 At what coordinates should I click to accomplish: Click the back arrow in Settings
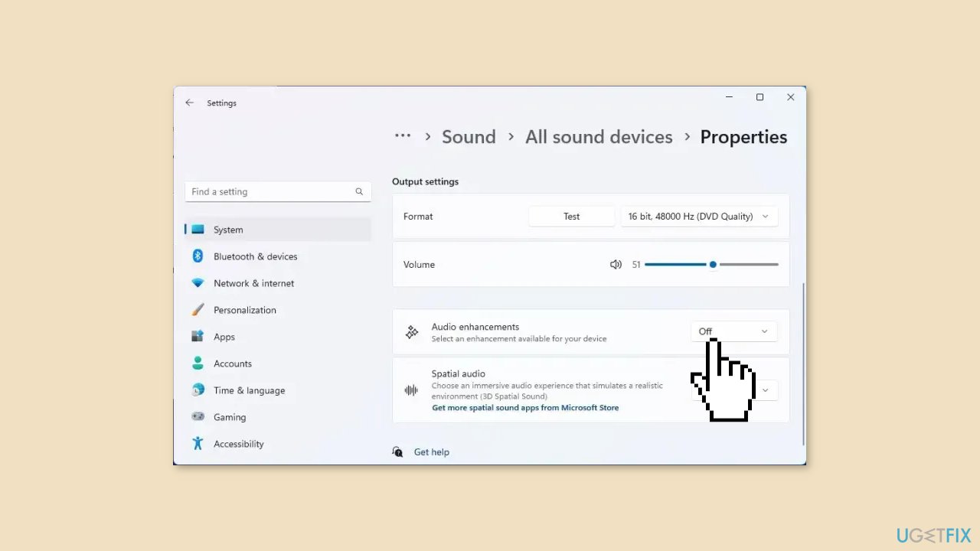click(189, 103)
